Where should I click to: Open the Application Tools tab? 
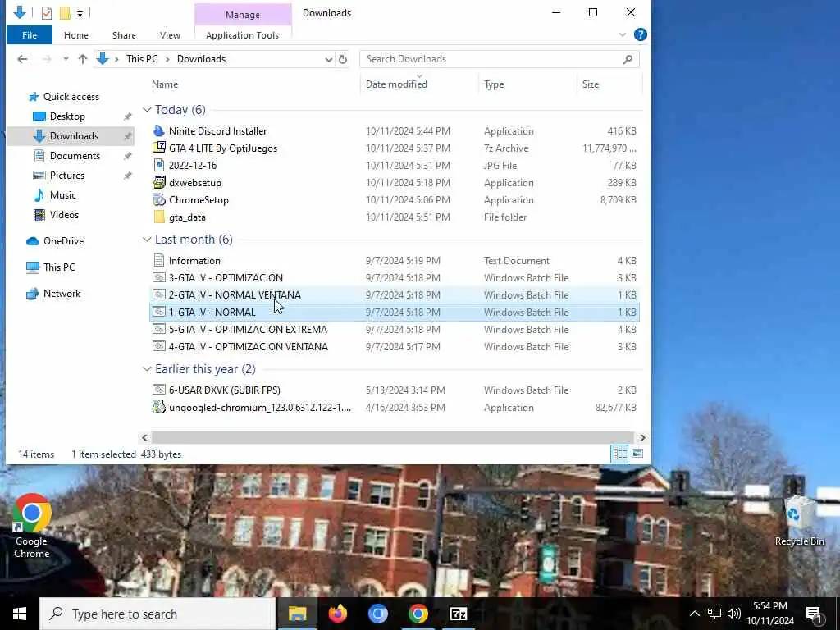[242, 35]
